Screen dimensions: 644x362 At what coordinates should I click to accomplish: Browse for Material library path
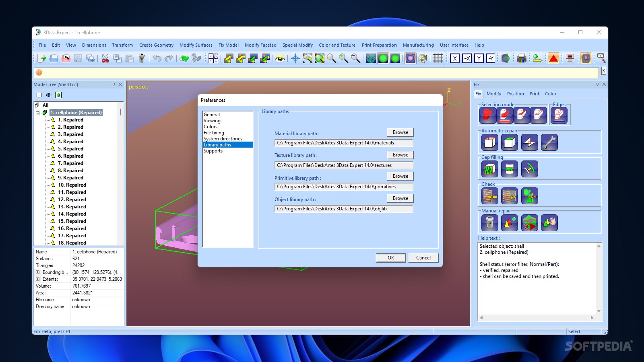click(400, 132)
